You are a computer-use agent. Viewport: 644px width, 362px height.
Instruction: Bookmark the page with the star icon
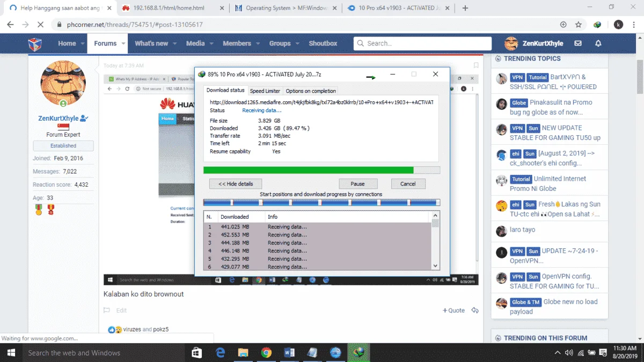pyautogui.click(x=579, y=25)
